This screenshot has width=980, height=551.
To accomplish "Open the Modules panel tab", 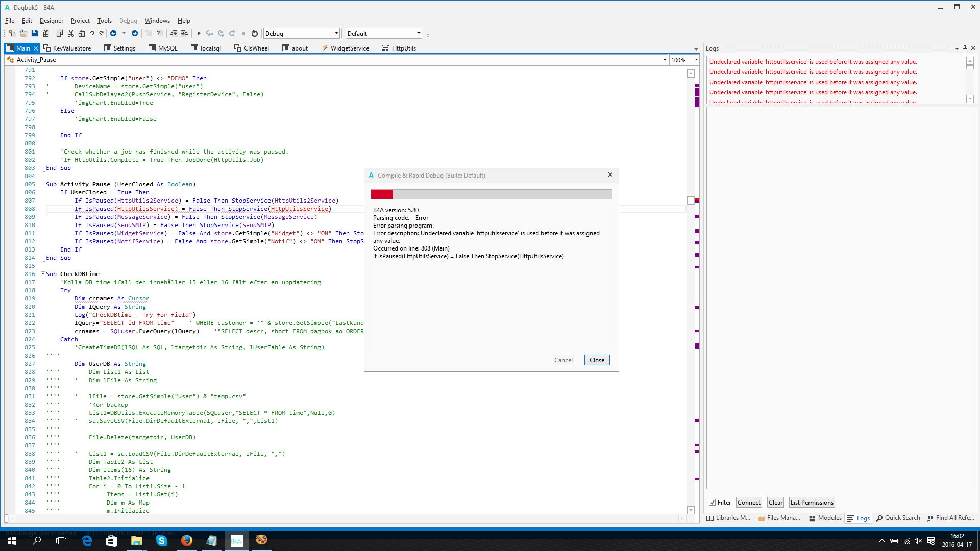I will click(x=825, y=518).
